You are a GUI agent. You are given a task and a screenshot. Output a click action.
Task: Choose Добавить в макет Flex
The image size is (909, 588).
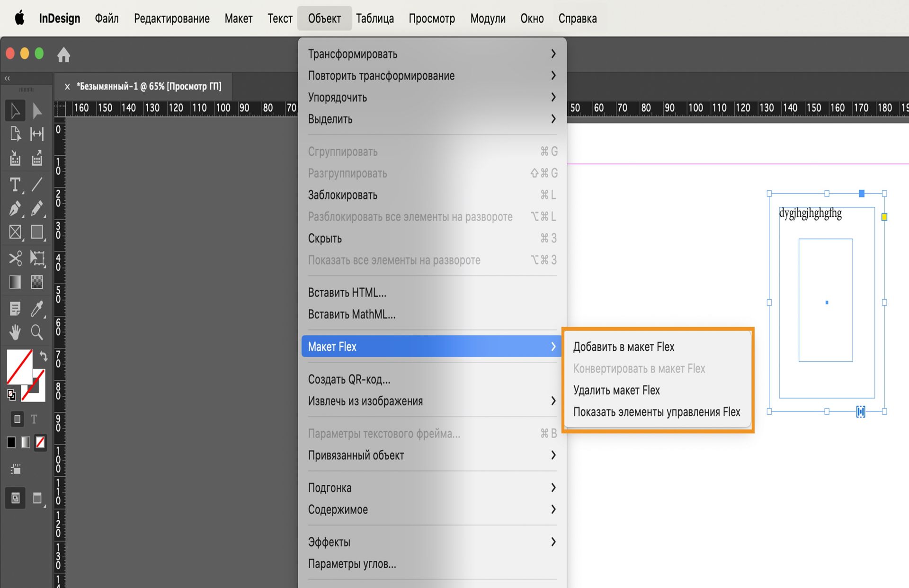[624, 347]
